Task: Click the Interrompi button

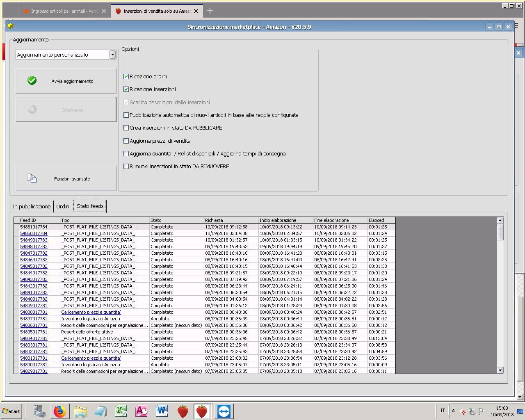Action: point(66,110)
